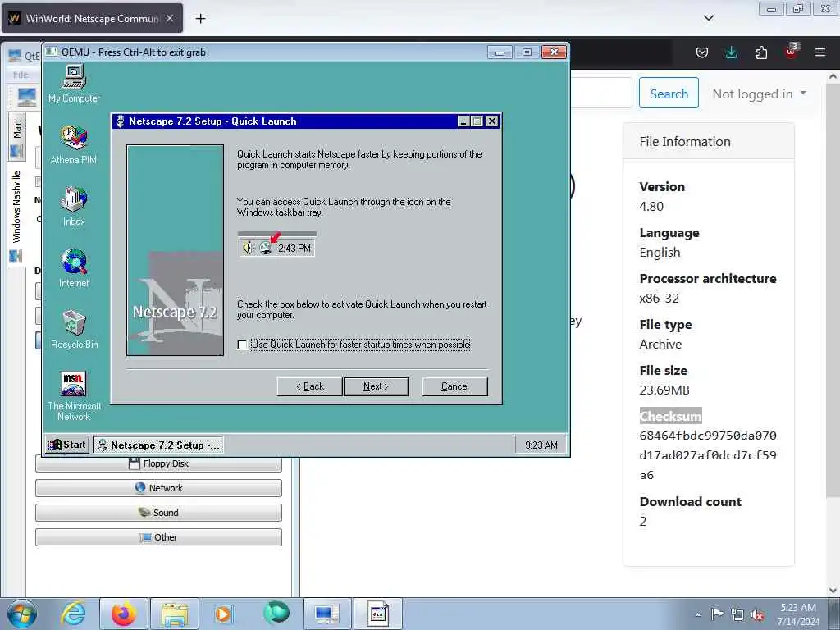Click the browser page scrollbar down arrow
Screen dimensions: 840x630
833,591
